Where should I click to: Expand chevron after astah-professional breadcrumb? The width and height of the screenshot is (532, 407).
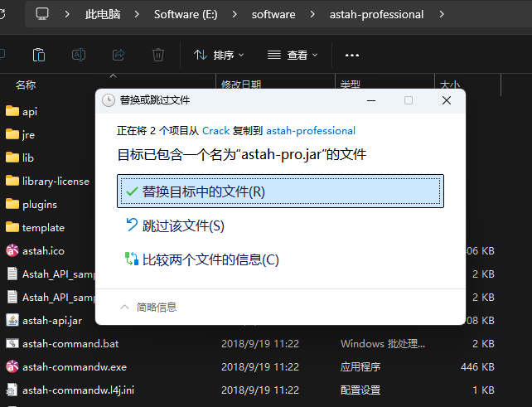[442, 14]
